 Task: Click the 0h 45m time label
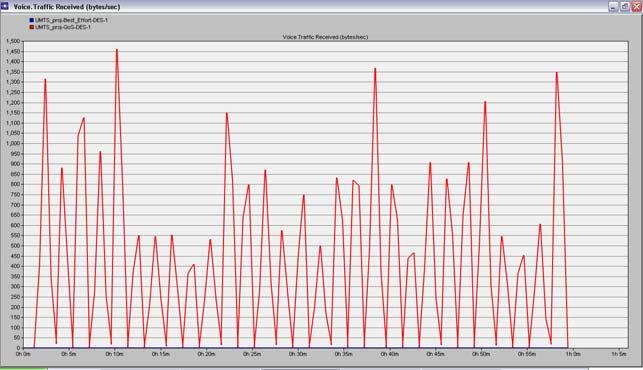click(435, 354)
